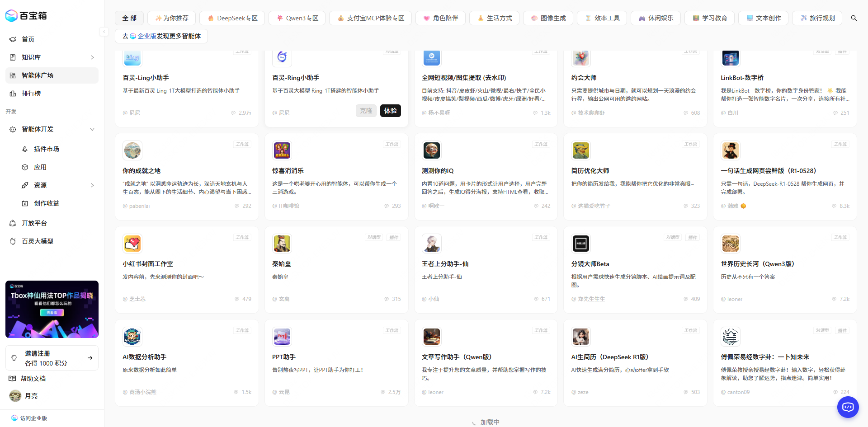Select the 效率工具 category tab
The height and width of the screenshot is (427, 868).
coord(602,18)
